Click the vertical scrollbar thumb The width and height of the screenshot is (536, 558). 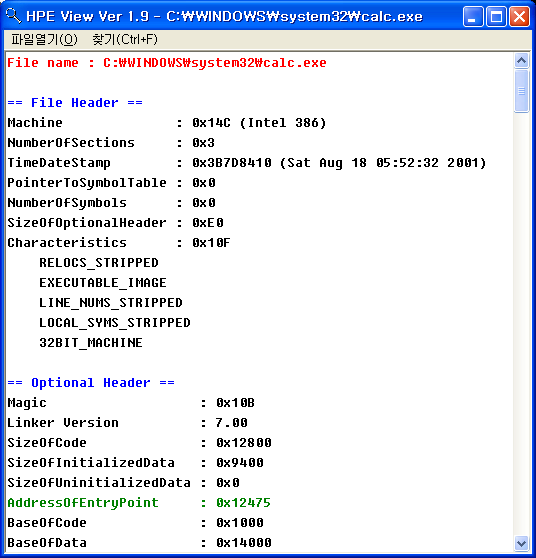(521, 91)
